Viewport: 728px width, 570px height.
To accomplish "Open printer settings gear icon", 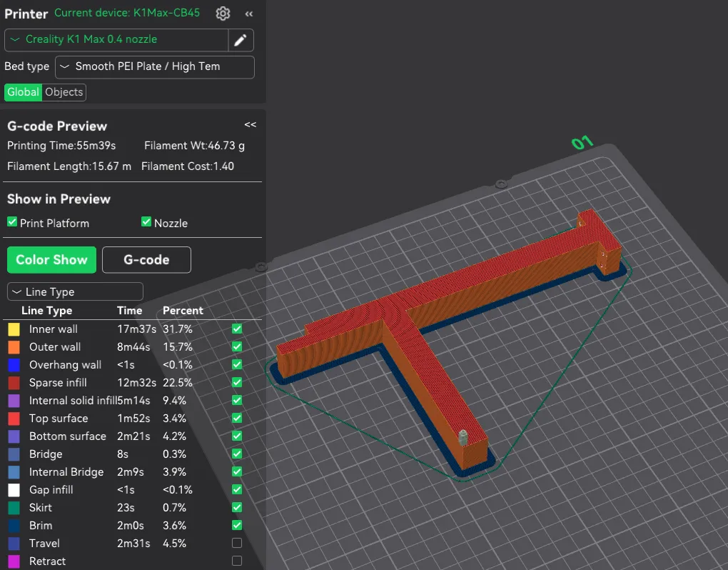I will (x=223, y=14).
